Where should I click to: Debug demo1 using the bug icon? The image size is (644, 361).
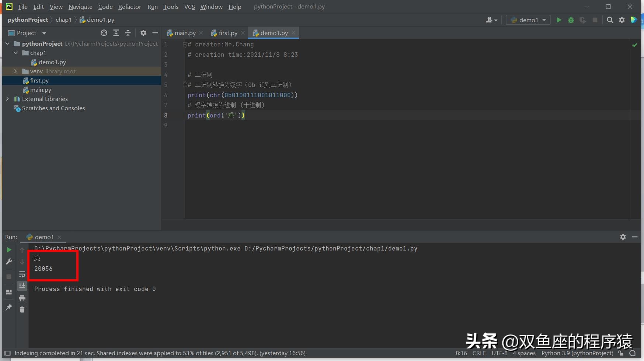click(x=571, y=20)
